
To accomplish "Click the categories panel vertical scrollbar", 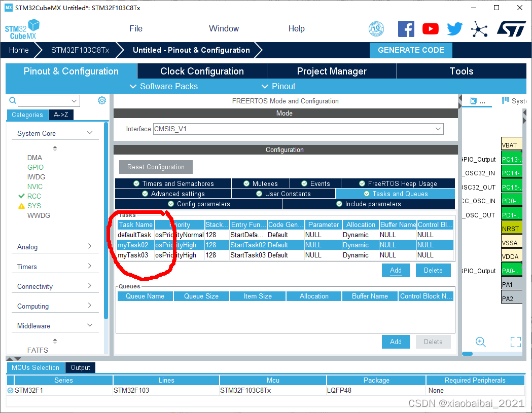I will pyautogui.click(x=106, y=220).
